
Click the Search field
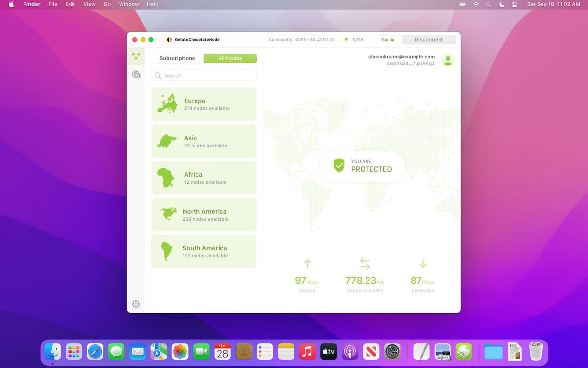click(204, 75)
